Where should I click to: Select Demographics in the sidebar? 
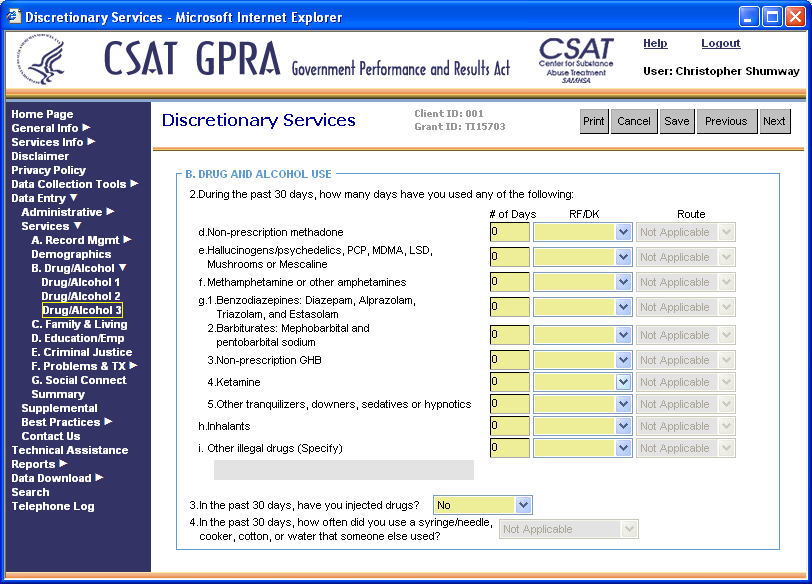[71, 254]
